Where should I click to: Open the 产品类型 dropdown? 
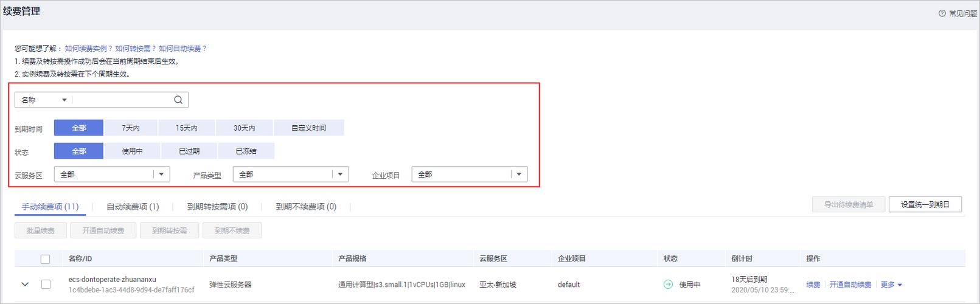(291, 174)
